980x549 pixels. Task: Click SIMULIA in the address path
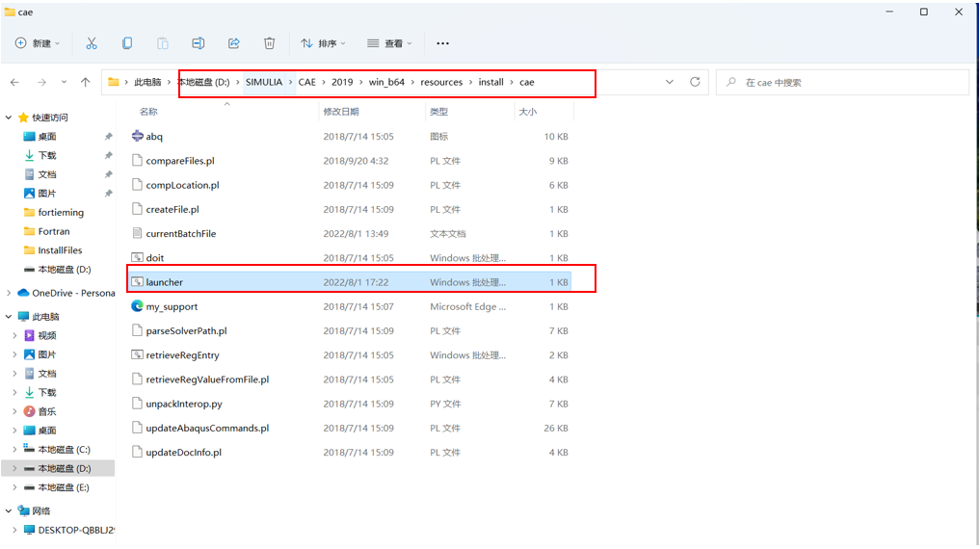264,82
